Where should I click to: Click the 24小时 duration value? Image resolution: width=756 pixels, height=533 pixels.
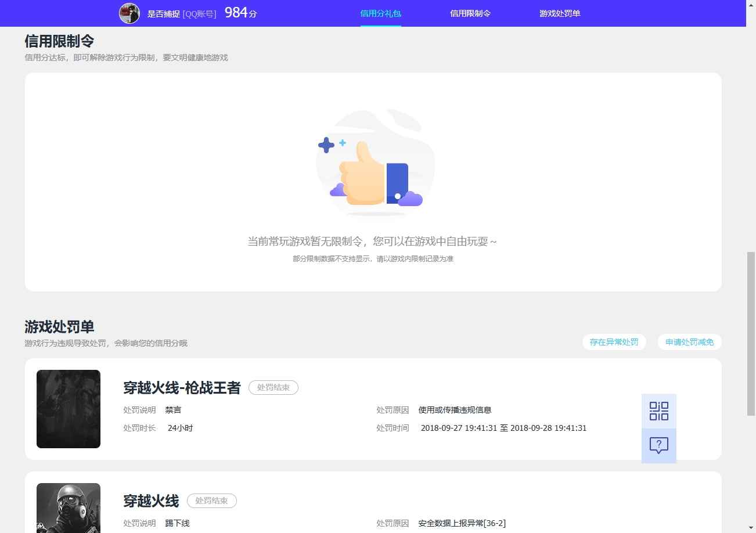click(x=180, y=428)
